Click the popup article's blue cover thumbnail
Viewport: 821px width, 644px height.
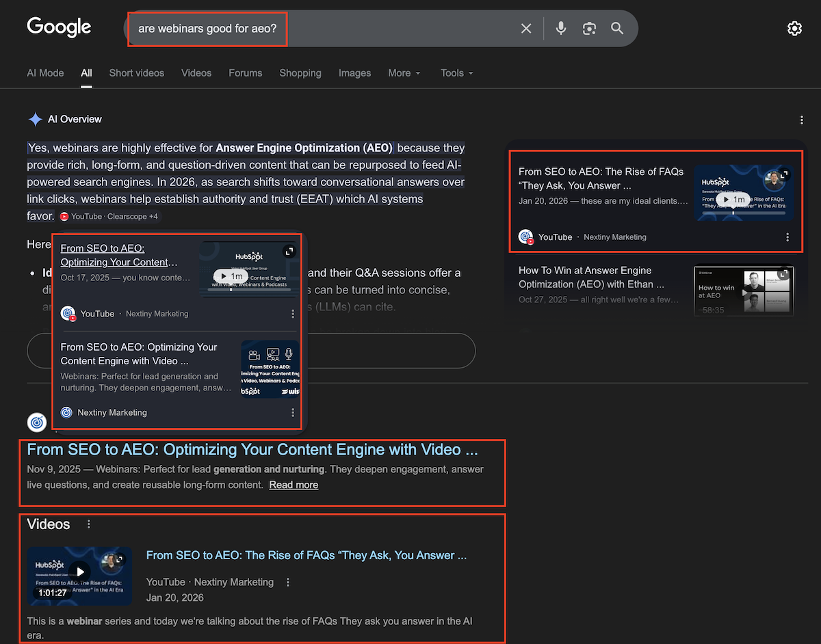pyautogui.click(x=270, y=369)
